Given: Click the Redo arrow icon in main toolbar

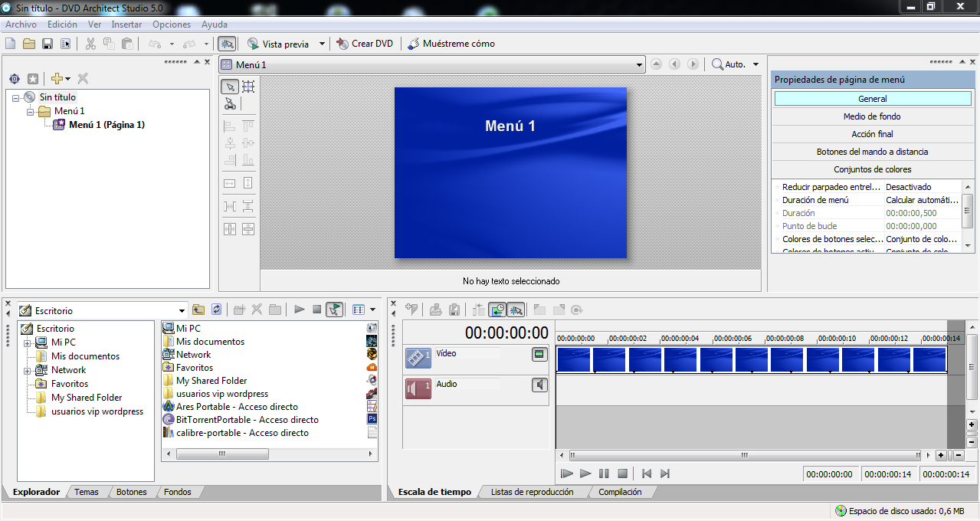Looking at the screenshot, I should click(191, 44).
